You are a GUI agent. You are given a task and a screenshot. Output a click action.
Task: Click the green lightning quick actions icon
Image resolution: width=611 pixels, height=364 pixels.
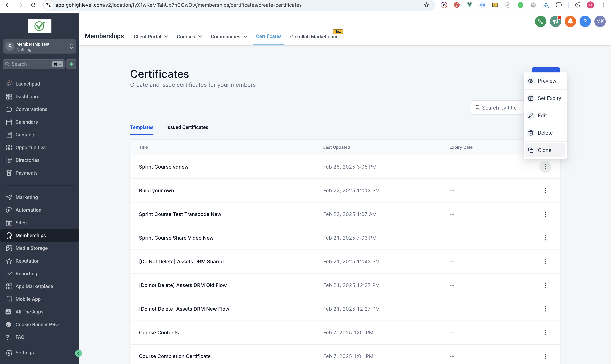(71, 64)
